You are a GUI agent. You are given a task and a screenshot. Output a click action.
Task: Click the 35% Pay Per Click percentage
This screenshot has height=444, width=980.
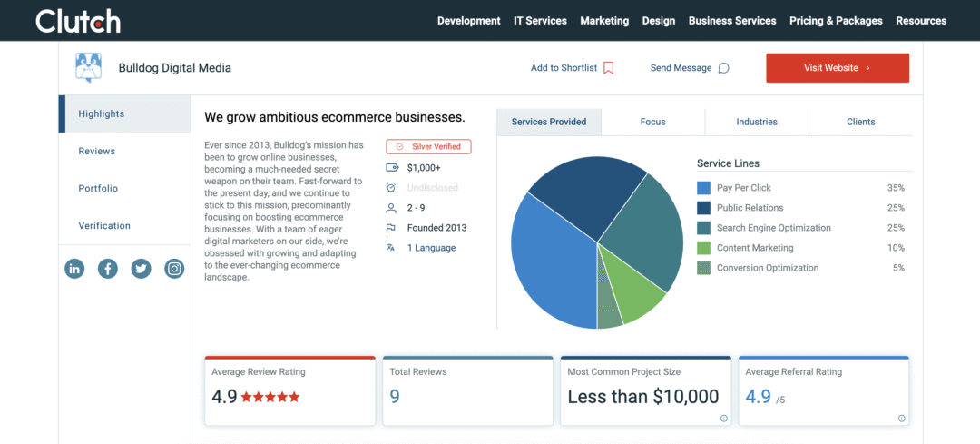point(896,188)
